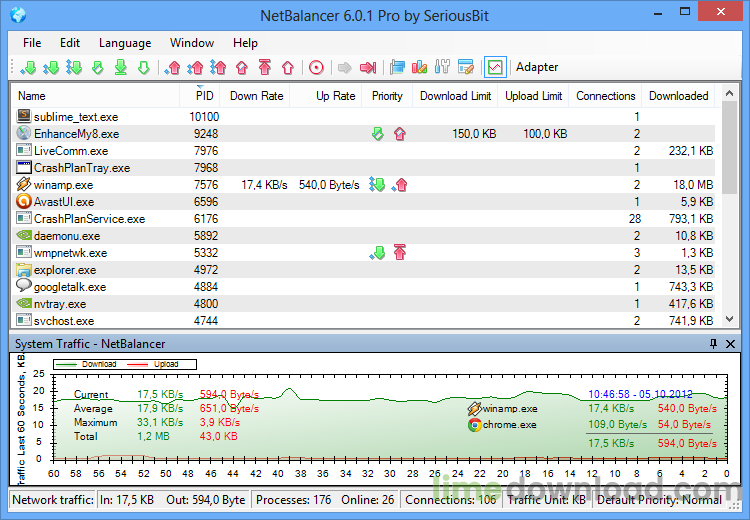Click the green Download legend swatch
750x520 pixels.
click(65, 364)
